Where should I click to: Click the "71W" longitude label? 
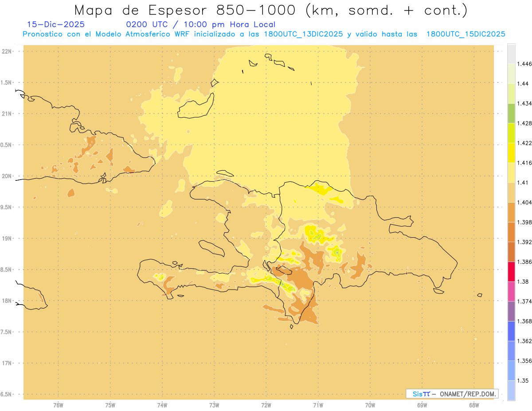click(x=318, y=405)
